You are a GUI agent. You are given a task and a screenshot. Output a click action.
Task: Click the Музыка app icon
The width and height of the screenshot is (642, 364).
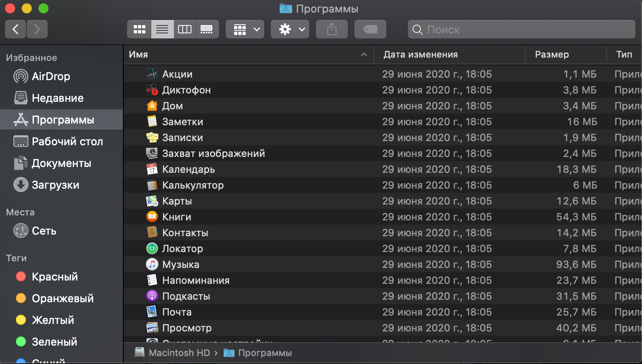pos(152,265)
